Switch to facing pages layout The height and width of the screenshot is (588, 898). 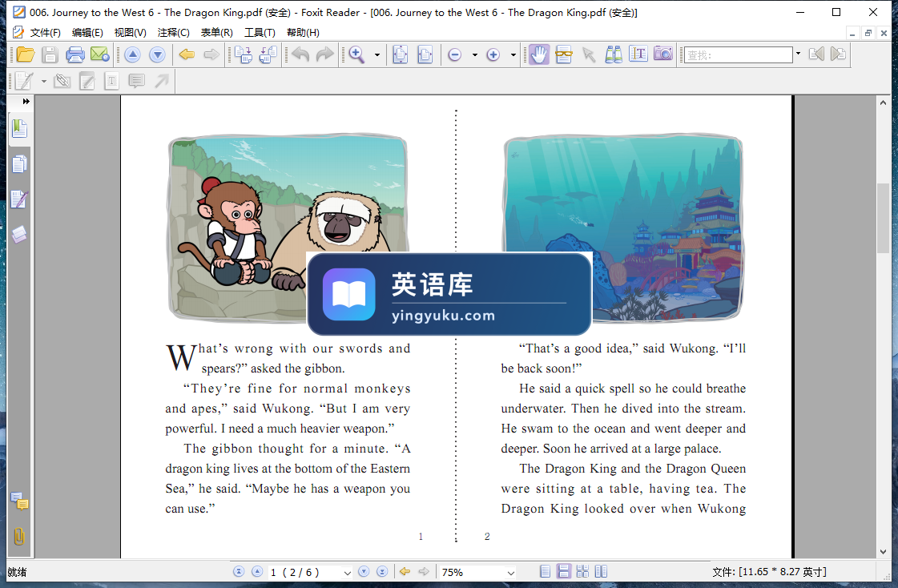[x=601, y=571]
